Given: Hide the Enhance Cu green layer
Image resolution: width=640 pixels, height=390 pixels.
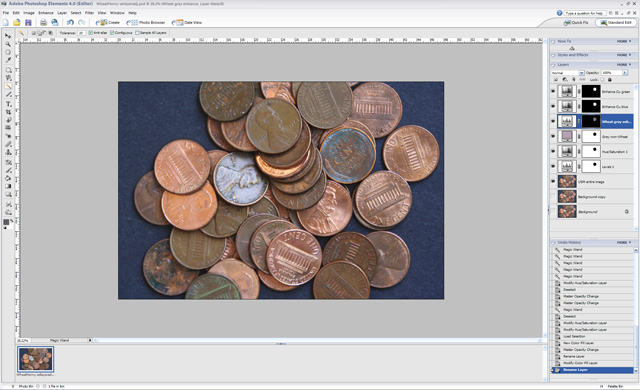Looking at the screenshot, I should click(x=553, y=91).
